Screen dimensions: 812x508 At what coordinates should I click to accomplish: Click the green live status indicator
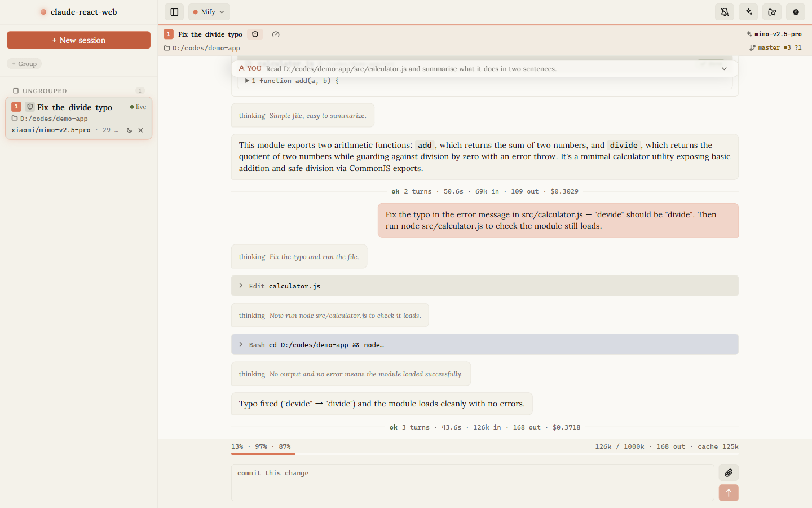click(138, 107)
